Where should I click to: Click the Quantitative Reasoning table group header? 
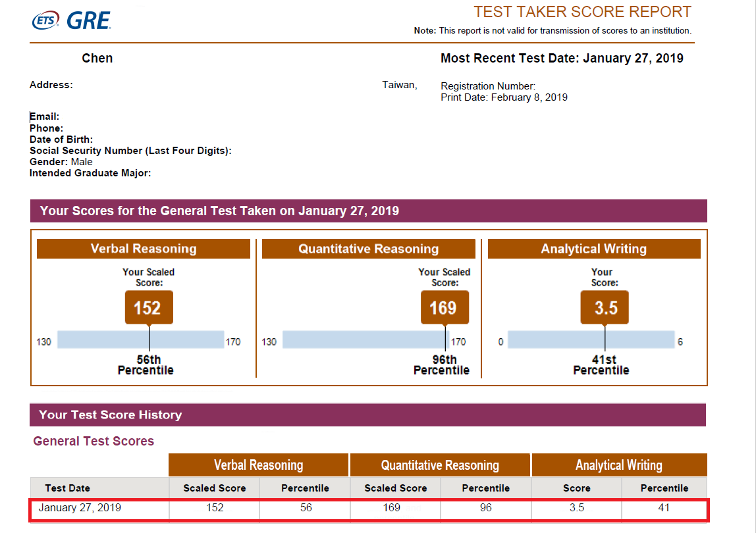pyautogui.click(x=440, y=465)
